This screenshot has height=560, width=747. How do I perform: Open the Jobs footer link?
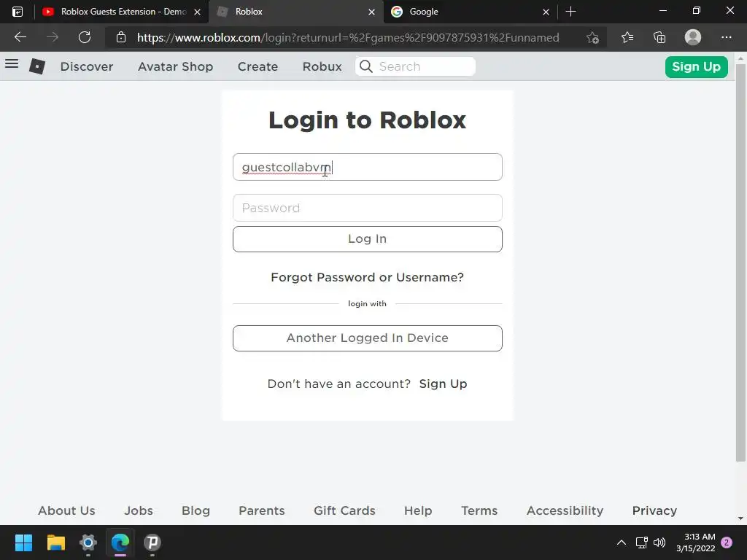pos(139,510)
